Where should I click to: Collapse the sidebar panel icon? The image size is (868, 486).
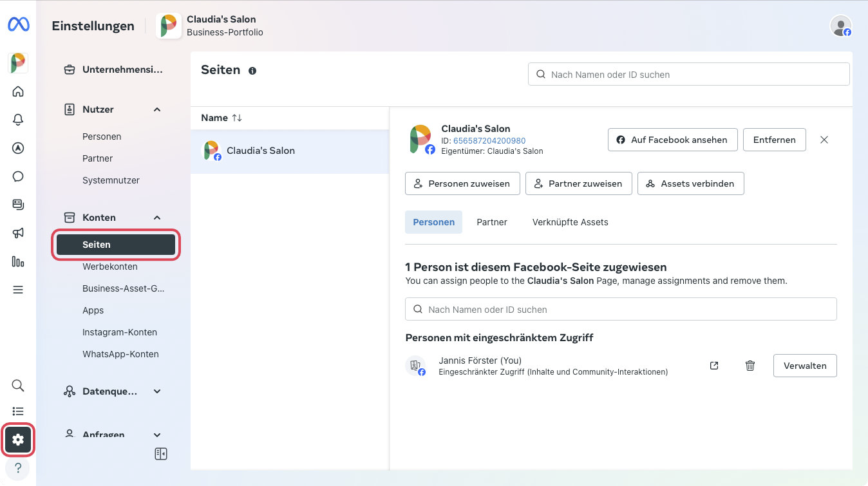pyautogui.click(x=161, y=454)
